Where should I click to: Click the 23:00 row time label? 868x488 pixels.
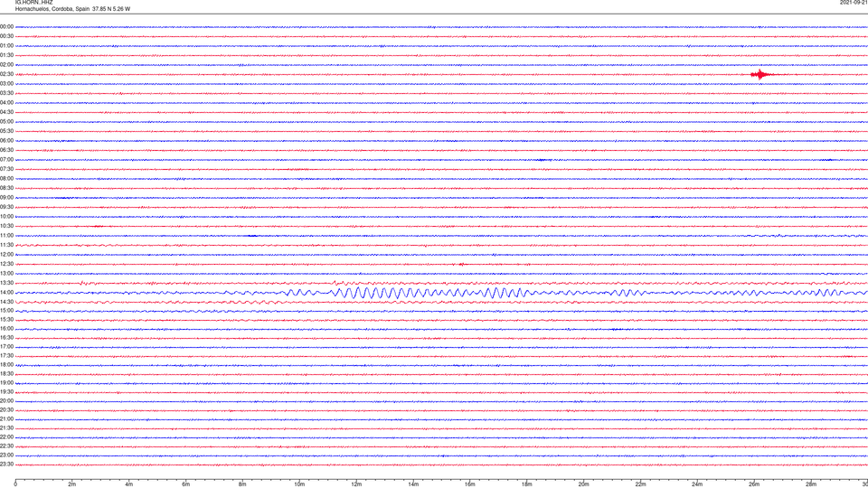[x=6, y=455]
